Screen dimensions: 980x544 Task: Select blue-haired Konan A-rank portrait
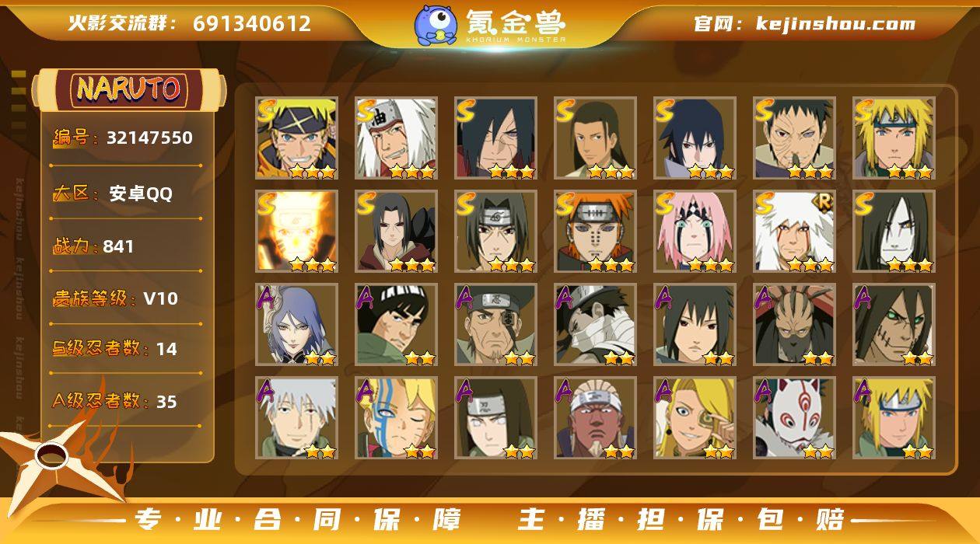point(296,325)
